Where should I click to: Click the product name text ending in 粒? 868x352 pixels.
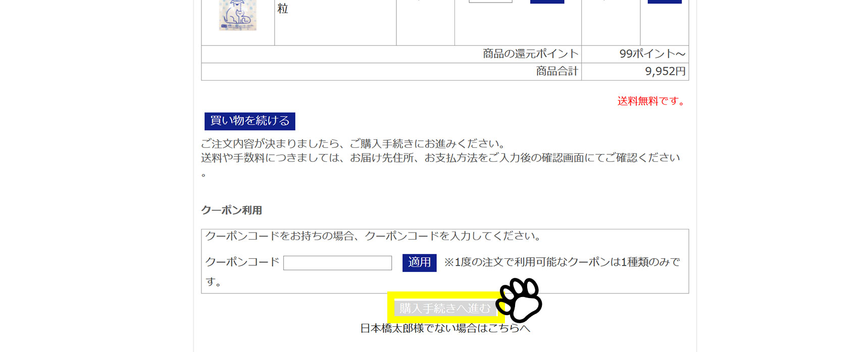click(283, 9)
